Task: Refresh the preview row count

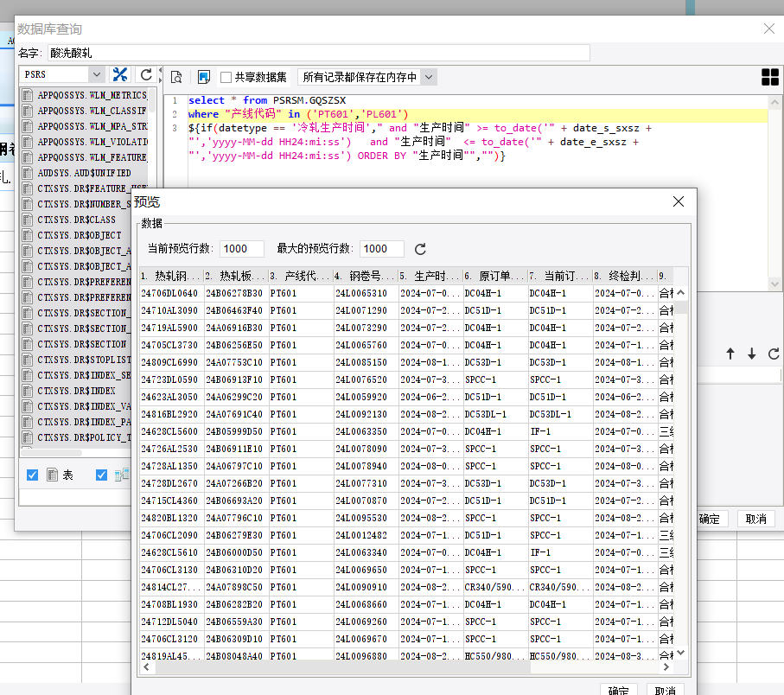Action: [x=420, y=249]
